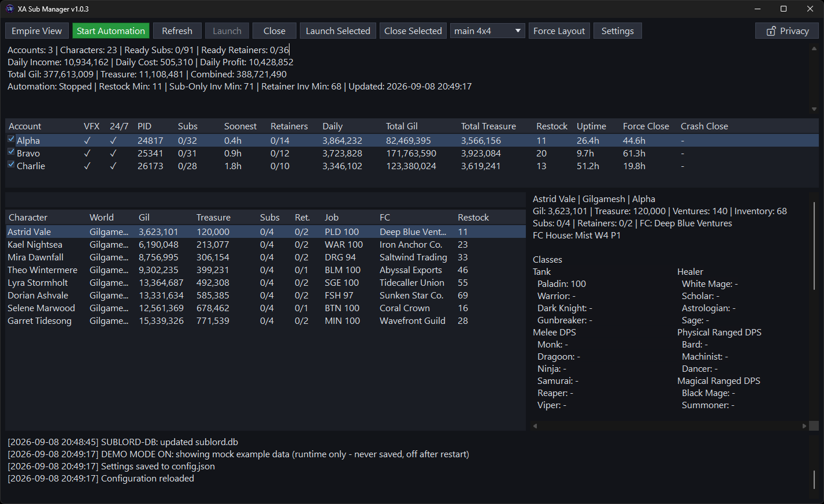Open the Settings panel
Screen dimensions: 824x504
[618, 31]
